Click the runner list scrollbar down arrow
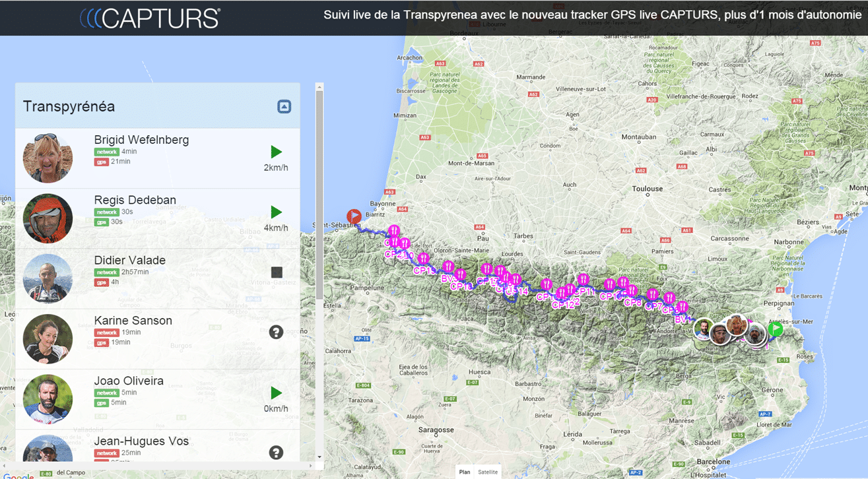The image size is (868, 479). coord(319,457)
